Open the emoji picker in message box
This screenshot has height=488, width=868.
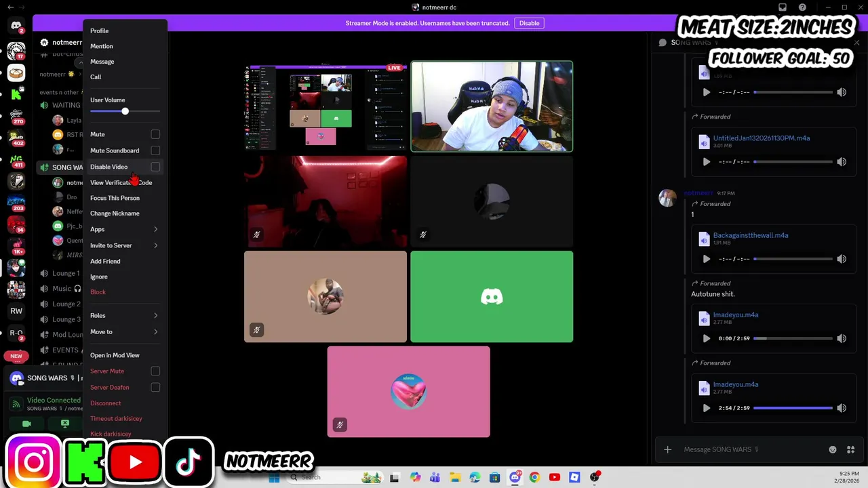pyautogui.click(x=833, y=449)
